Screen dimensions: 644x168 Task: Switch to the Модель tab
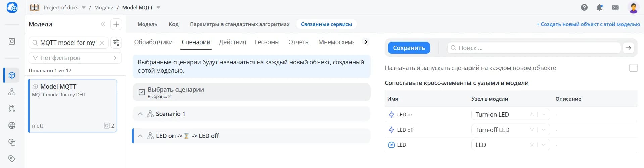[x=147, y=24]
